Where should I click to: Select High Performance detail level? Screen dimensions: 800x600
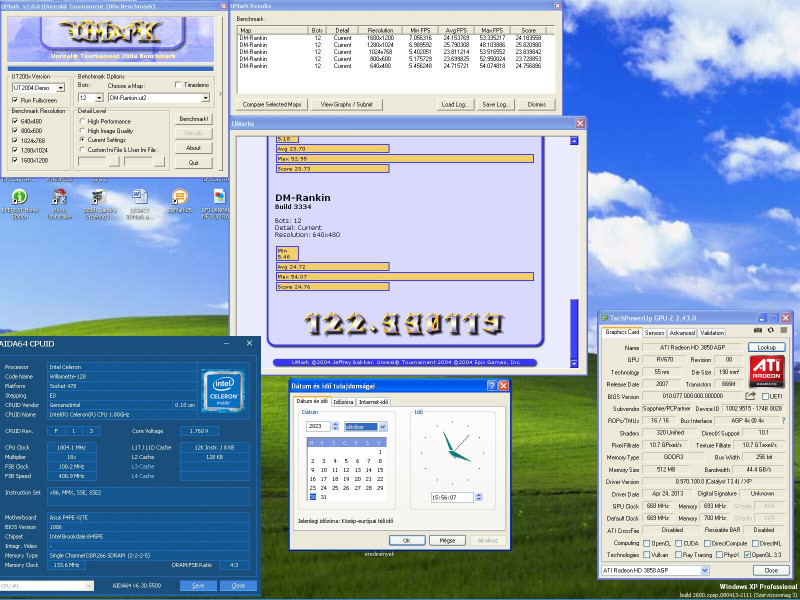[82, 121]
